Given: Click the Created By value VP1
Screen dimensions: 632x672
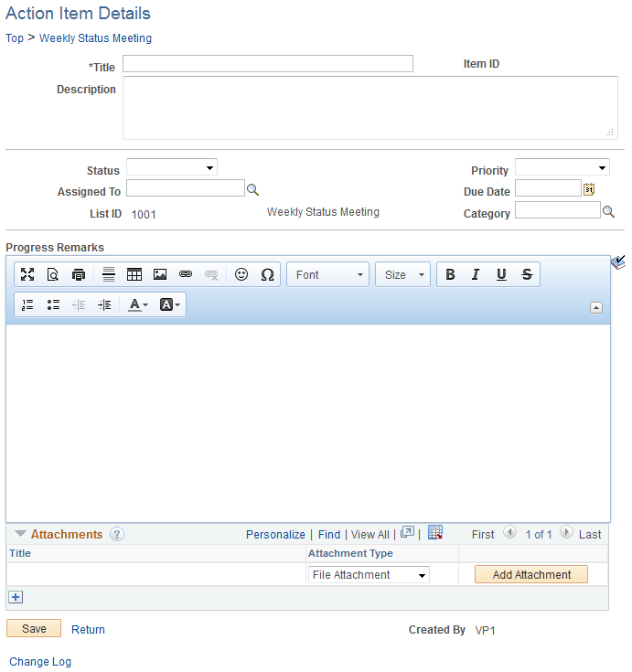Looking at the screenshot, I should pos(485,631).
